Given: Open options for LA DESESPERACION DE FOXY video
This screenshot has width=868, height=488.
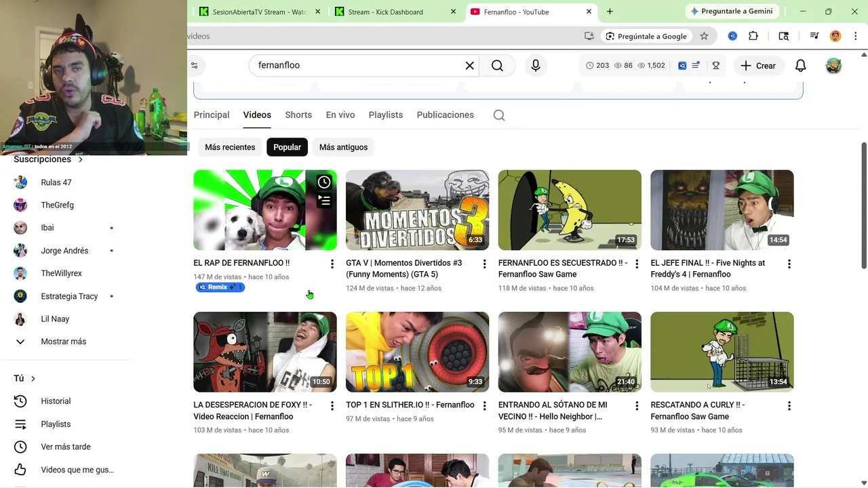Looking at the screenshot, I should tap(332, 406).
